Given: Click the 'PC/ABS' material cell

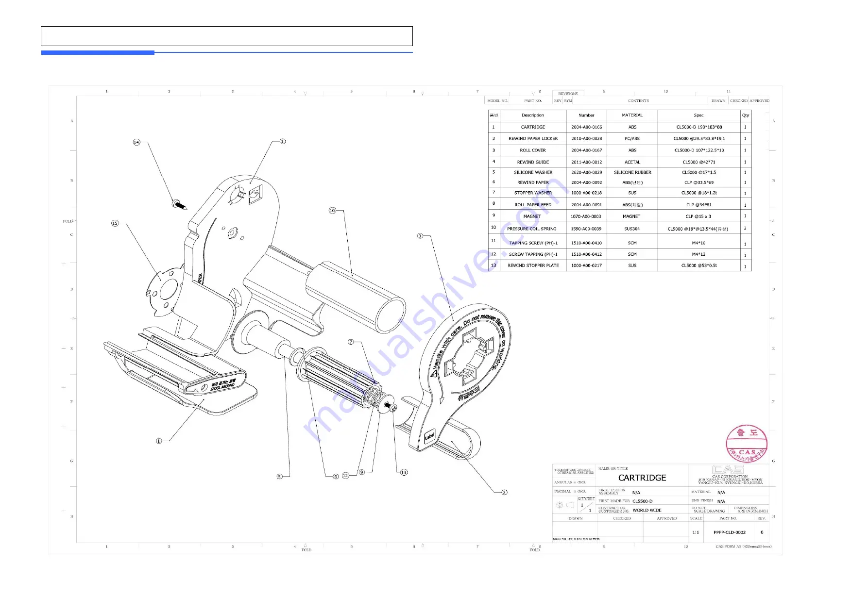Looking at the screenshot, I should pyautogui.click(x=632, y=139).
